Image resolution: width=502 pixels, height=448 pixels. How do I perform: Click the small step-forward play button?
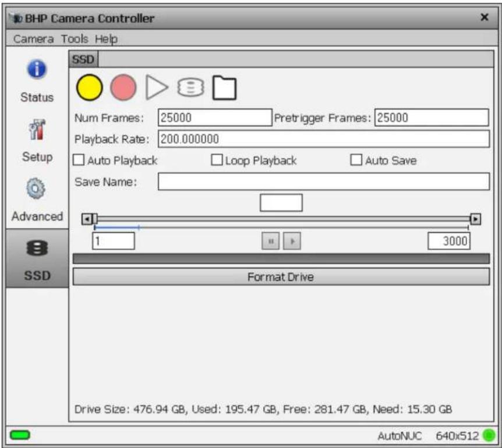292,241
